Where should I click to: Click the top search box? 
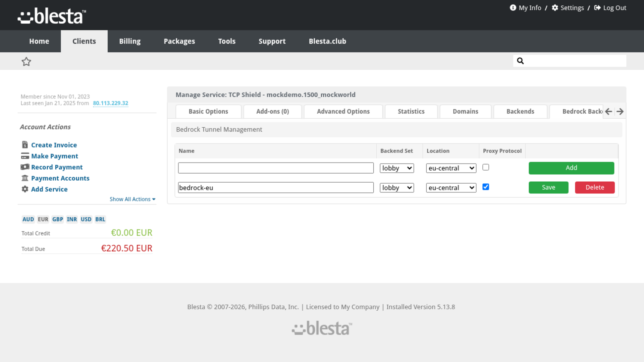pos(570,61)
